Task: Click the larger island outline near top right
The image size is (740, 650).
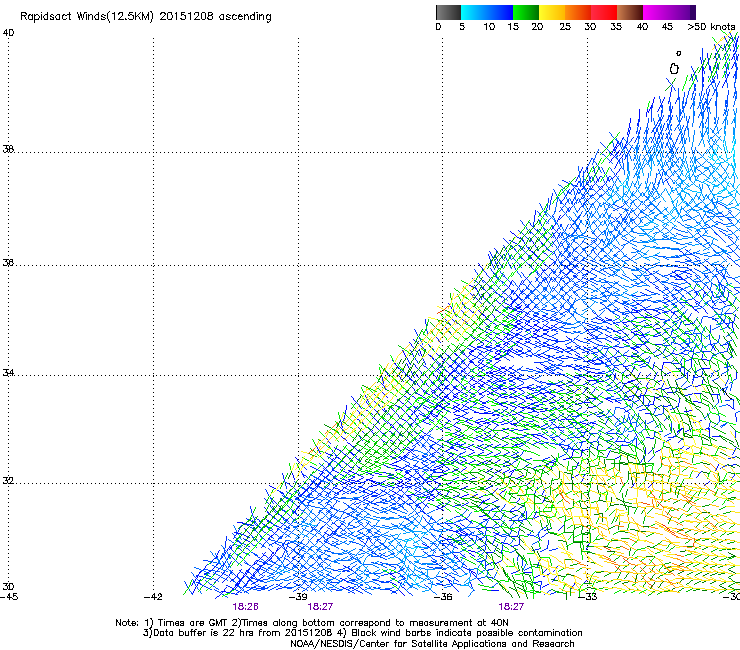Action: coord(674,69)
